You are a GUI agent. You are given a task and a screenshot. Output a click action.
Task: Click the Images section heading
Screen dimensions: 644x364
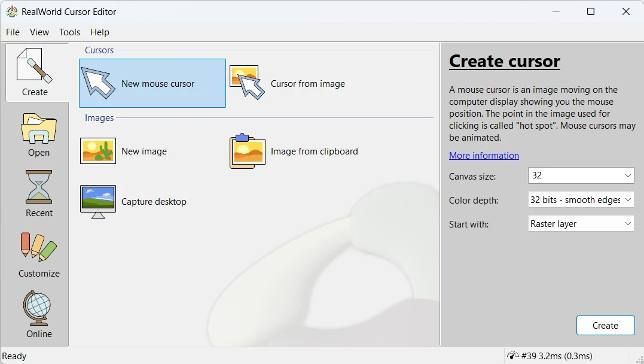click(x=99, y=117)
